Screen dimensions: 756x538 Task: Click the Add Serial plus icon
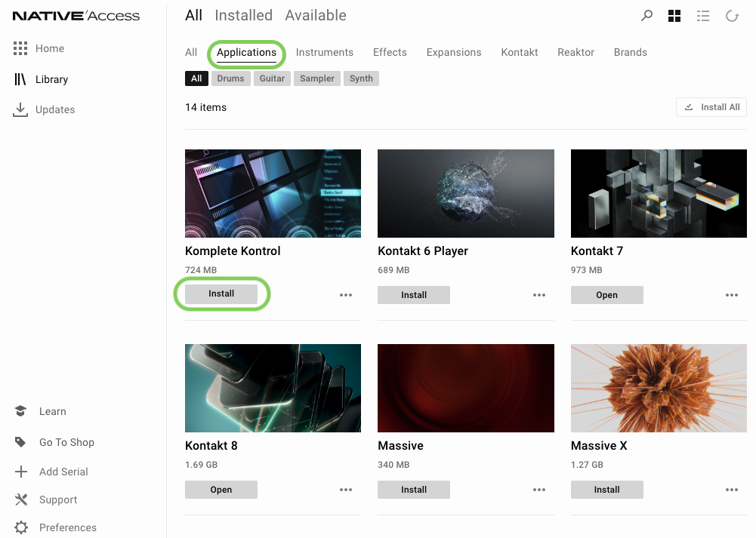click(20, 472)
